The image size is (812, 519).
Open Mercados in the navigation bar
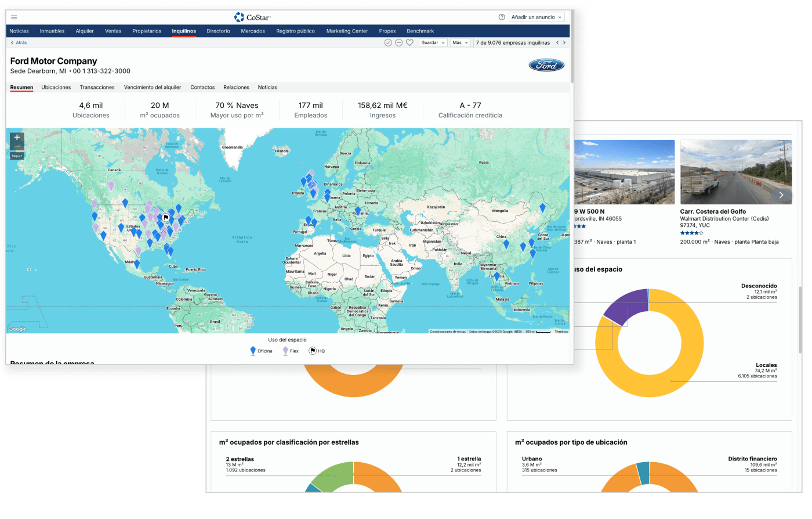(x=253, y=31)
